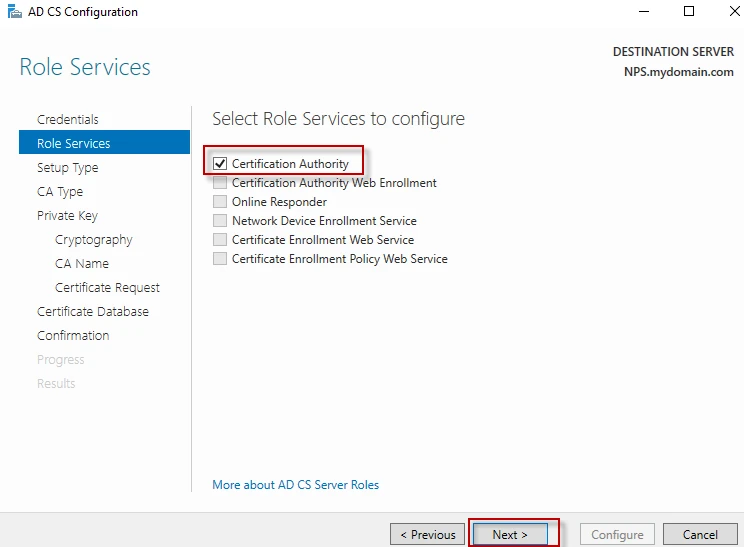Check Network Device Enrollment Service option

click(220, 221)
